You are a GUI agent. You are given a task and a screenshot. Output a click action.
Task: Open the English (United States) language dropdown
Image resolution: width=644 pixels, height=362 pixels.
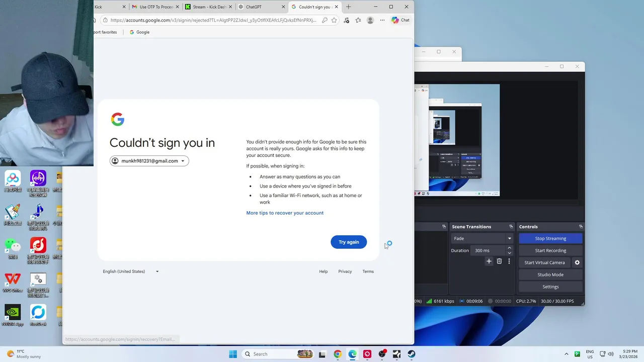click(x=131, y=271)
